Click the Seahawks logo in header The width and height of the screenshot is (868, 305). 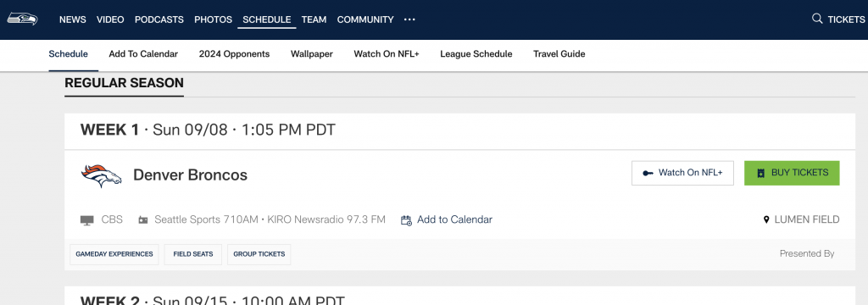coord(22,19)
